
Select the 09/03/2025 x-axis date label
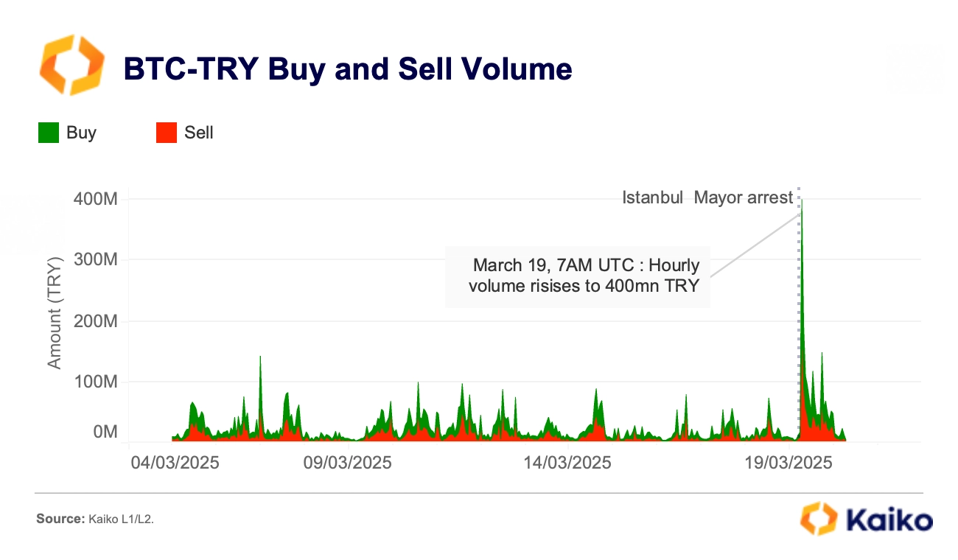click(348, 463)
